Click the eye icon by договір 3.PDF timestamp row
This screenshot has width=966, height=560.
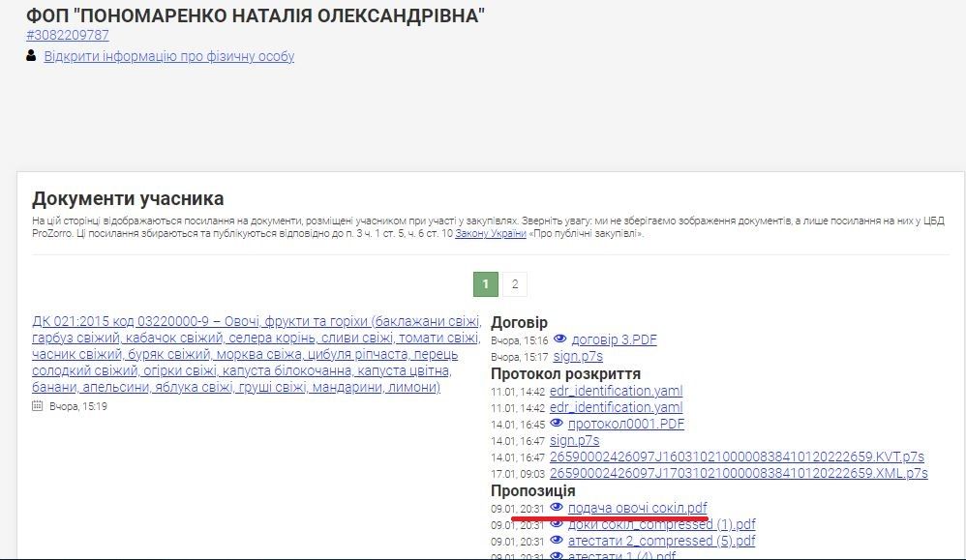[x=558, y=339]
